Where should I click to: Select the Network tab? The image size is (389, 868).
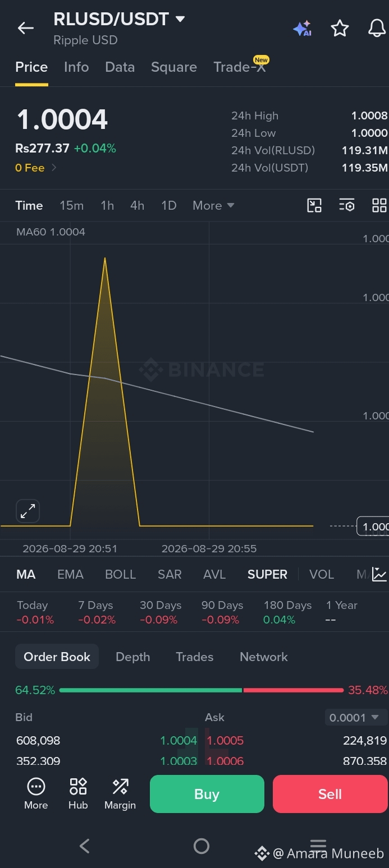point(263,657)
